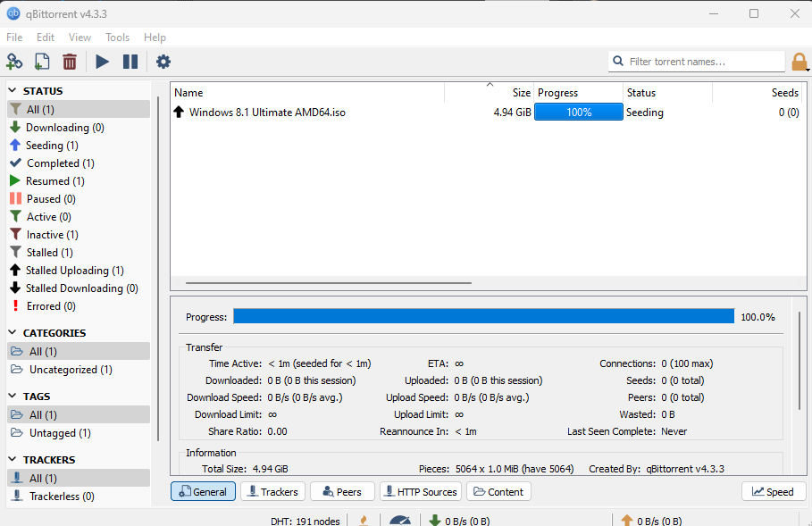
Task: Switch to the HTTP Sources tab
Action: [x=421, y=491]
